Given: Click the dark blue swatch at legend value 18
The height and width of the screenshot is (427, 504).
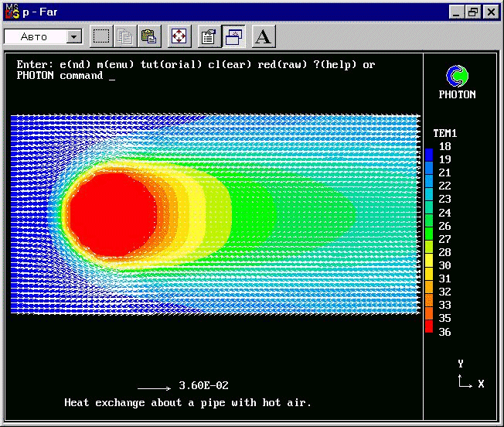Looking at the screenshot, I should (x=429, y=155).
